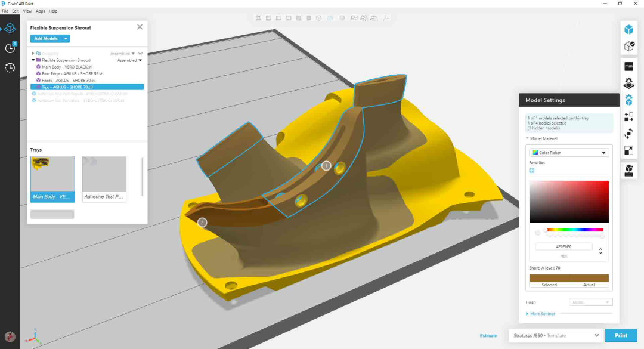
Task: Click the mm units icon
Action: [x=628, y=67]
